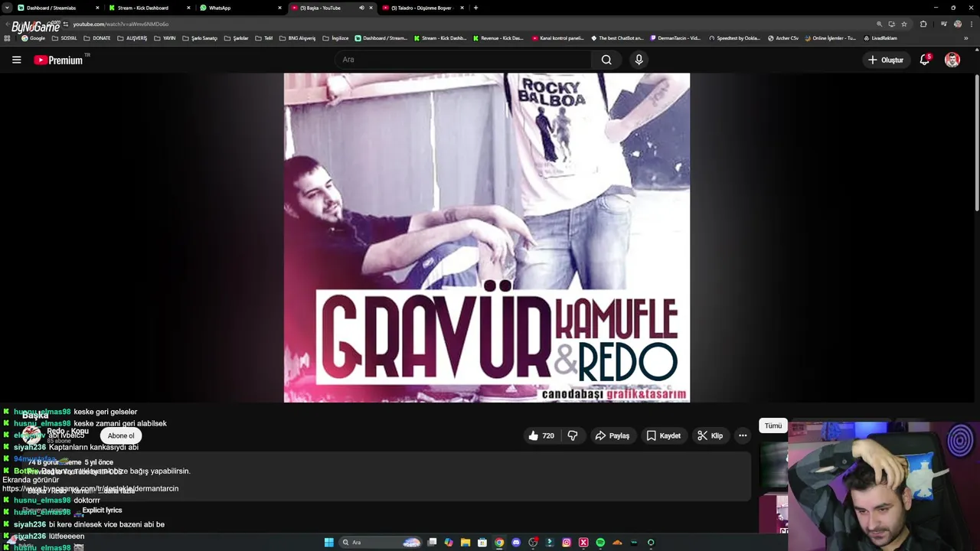Switch to Chrome in the taskbar
The width and height of the screenshot is (980, 551).
pyautogui.click(x=499, y=543)
